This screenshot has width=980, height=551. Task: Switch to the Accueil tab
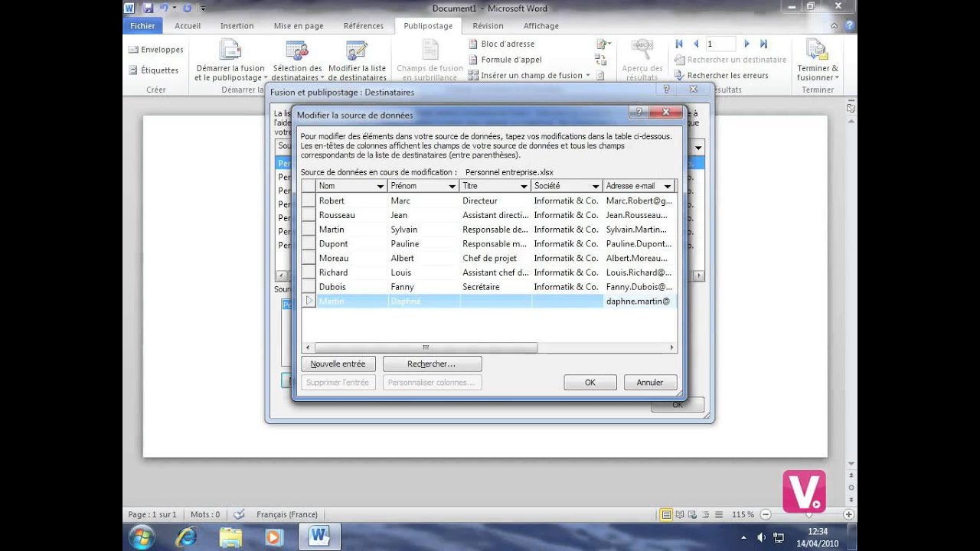tap(188, 26)
